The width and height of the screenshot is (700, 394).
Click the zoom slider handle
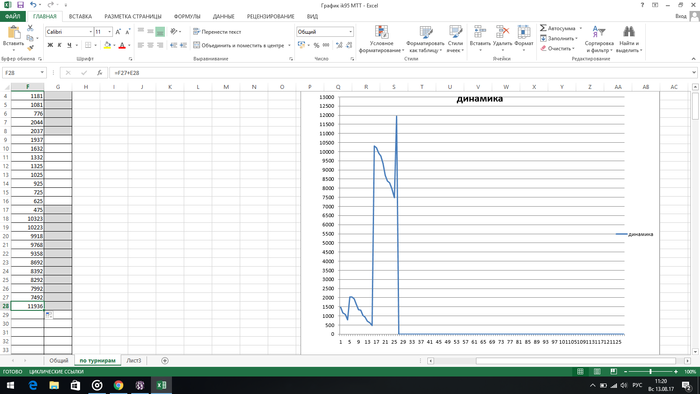point(650,371)
